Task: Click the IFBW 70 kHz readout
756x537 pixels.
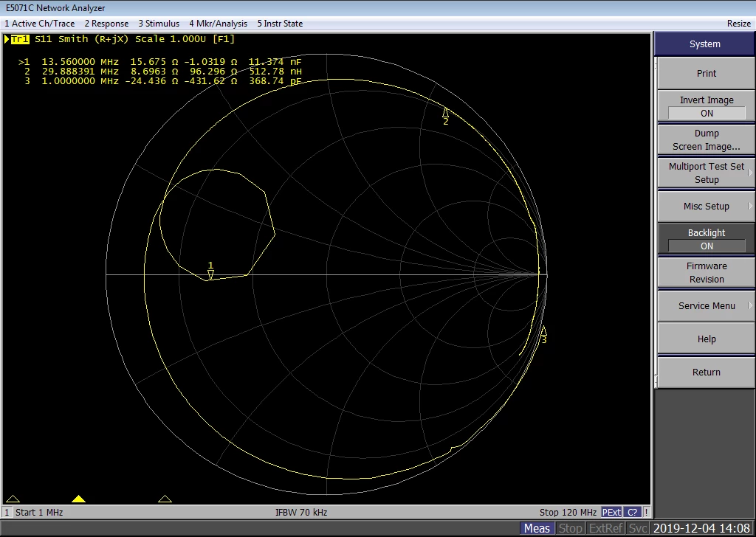Action: coord(301,513)
